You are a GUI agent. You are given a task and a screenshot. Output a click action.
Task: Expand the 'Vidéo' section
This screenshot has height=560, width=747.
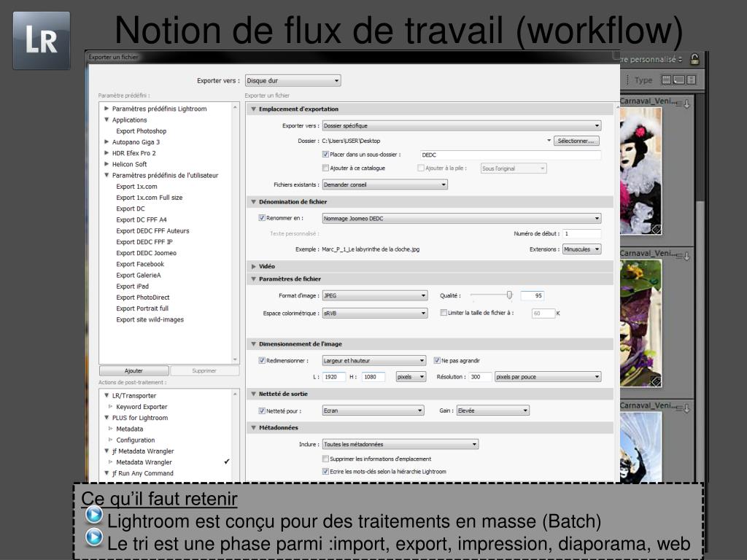(x=254, y=266)
